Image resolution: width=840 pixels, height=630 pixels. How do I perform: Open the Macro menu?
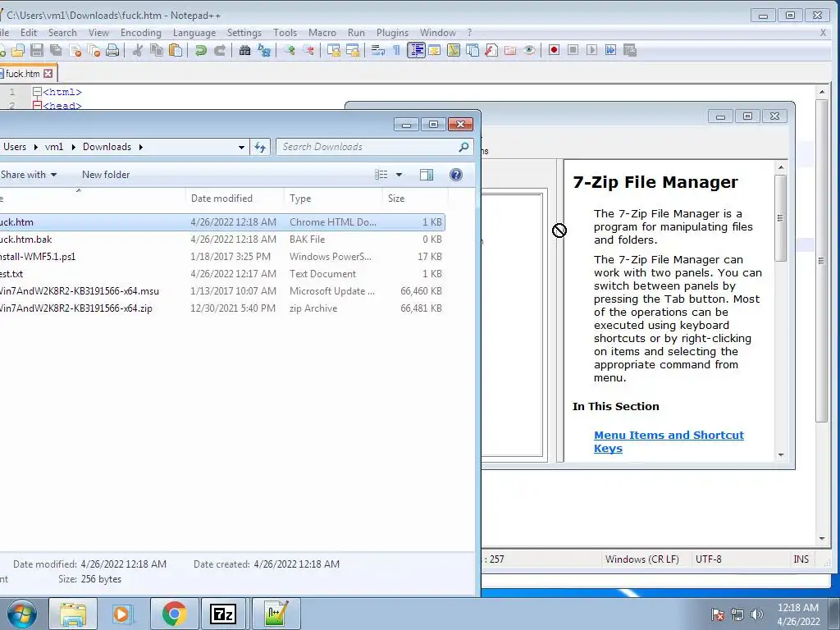[322, 33]
